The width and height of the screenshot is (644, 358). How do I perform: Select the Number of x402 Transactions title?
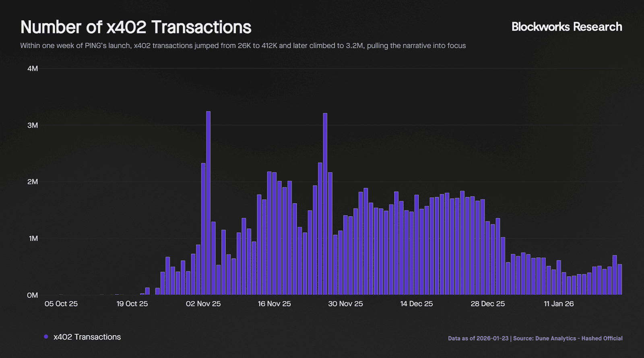pyautogui.click(x=136, y=27)
